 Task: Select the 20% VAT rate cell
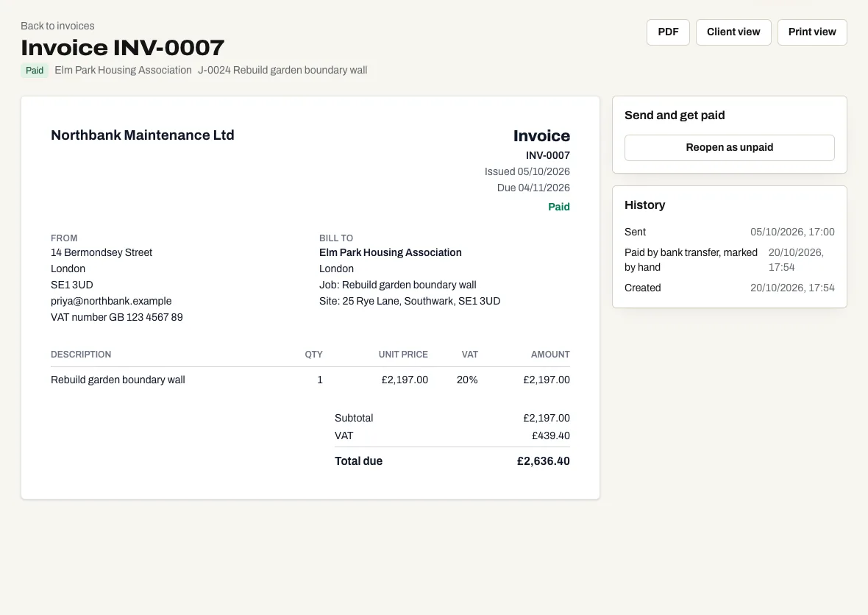[x=467, y=380]
